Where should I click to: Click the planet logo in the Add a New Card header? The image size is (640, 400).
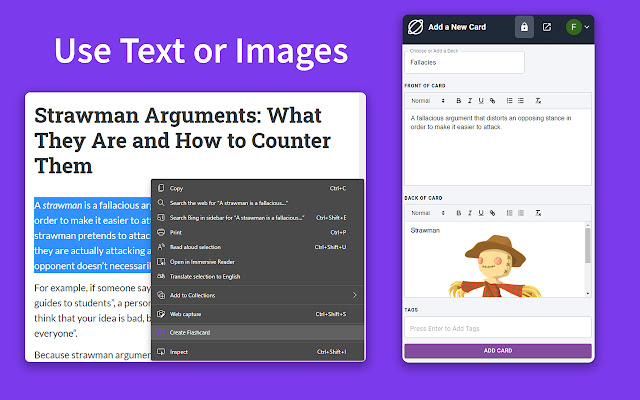pos(416,27)
